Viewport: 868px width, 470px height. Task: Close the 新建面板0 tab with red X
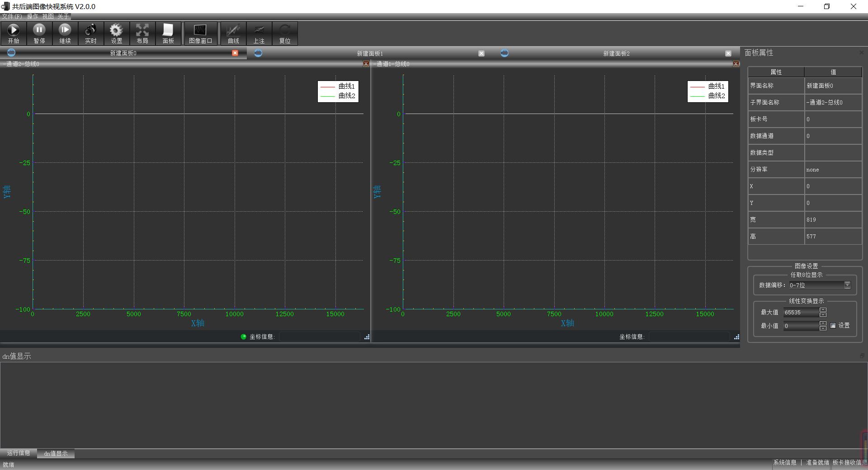(235, 53)
